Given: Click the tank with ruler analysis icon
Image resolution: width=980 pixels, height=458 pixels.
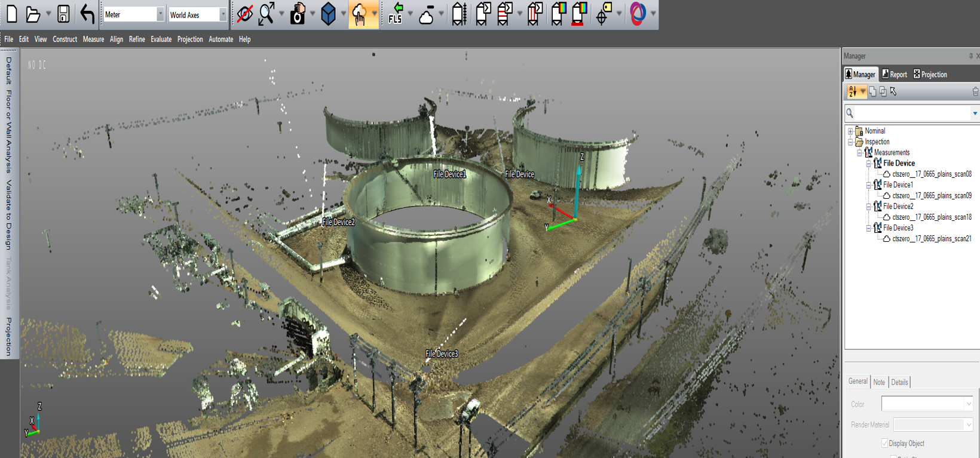Looking at the screenshot, I should coord(459,14).
